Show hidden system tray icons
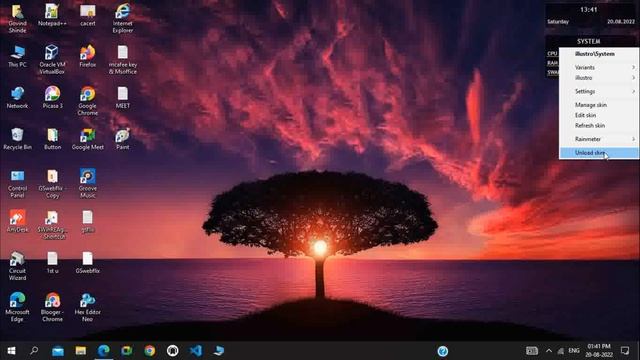This screenshot has height=360, width=640. pyautogui.click(x=549, y=351)
